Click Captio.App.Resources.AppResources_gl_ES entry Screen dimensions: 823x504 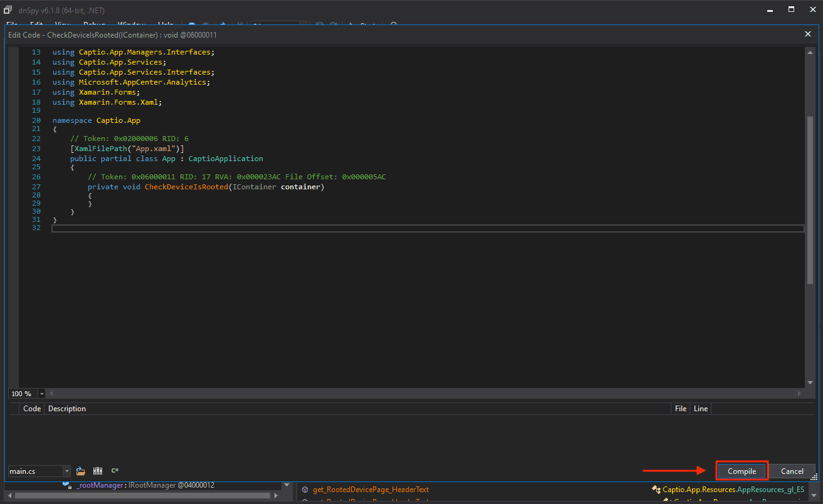click(733, 490)
